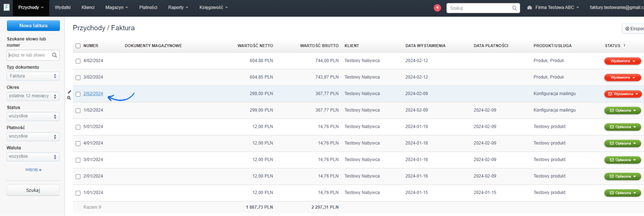Image resolution: width=644 pixels, height=216 pixels.
Task: Click the F logo home icon
Action: click(6, 7)
